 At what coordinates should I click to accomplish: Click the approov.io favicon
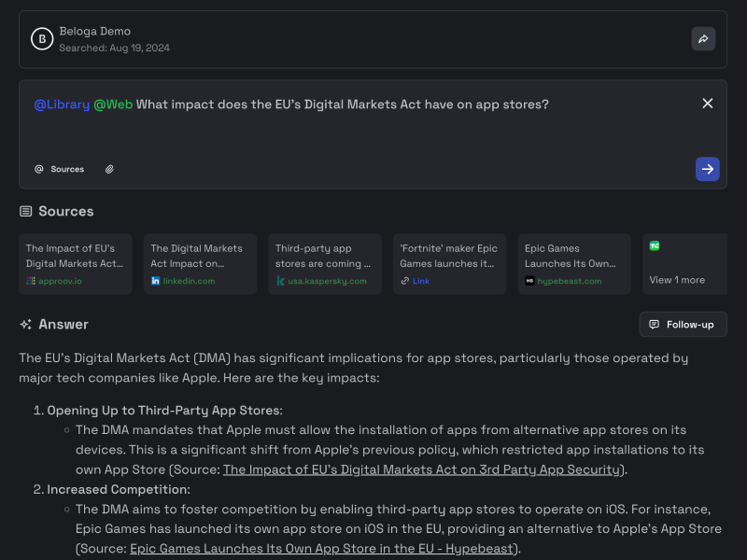[x=31, y=281]
